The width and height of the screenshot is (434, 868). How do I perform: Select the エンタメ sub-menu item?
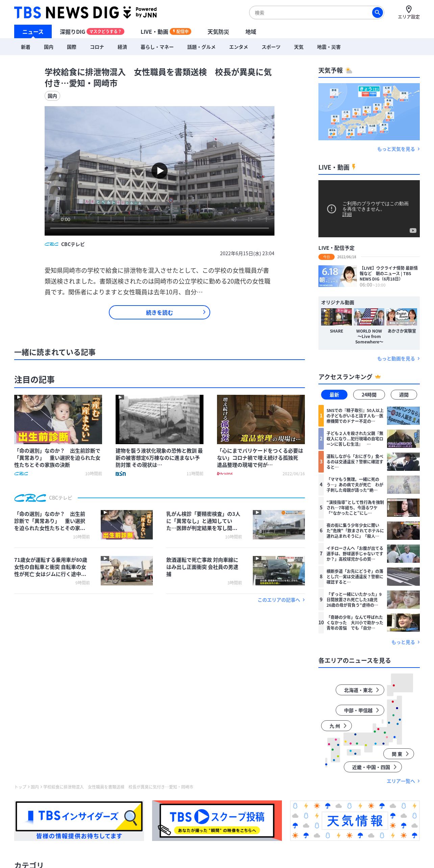click(238, 47)
